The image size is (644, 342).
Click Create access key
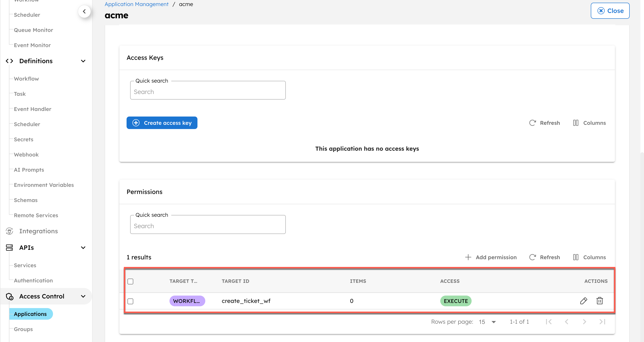162,123
